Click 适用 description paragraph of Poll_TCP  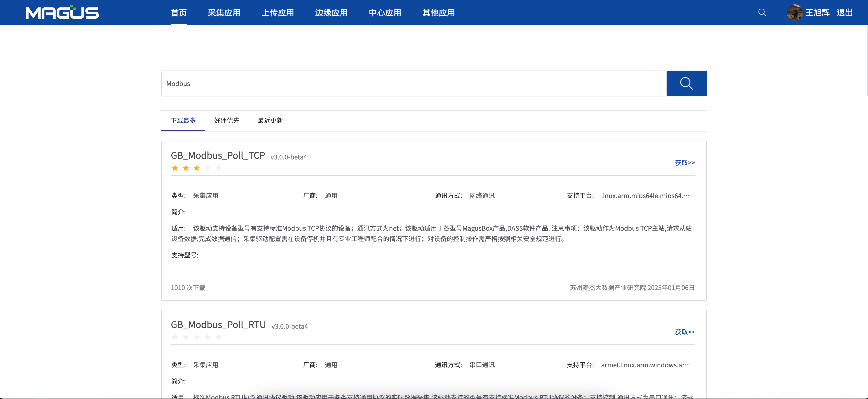pyautogui.click(x=432, y=233)
